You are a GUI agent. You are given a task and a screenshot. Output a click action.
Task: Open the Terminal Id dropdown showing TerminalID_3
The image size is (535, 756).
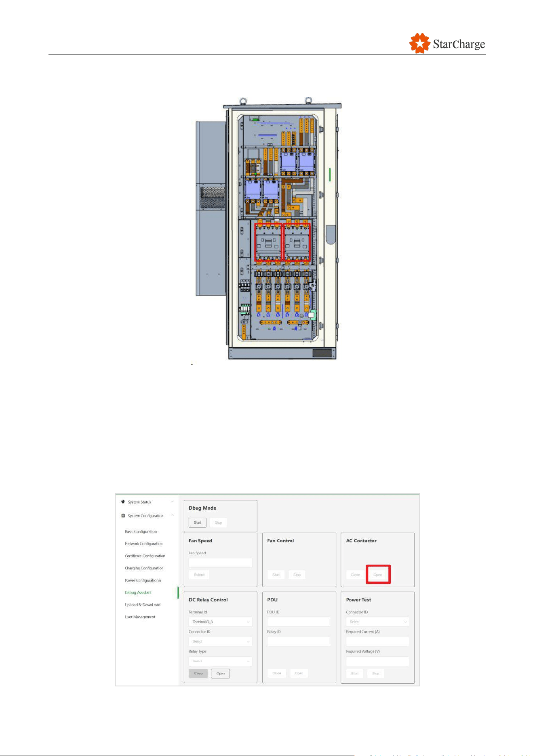220,622
